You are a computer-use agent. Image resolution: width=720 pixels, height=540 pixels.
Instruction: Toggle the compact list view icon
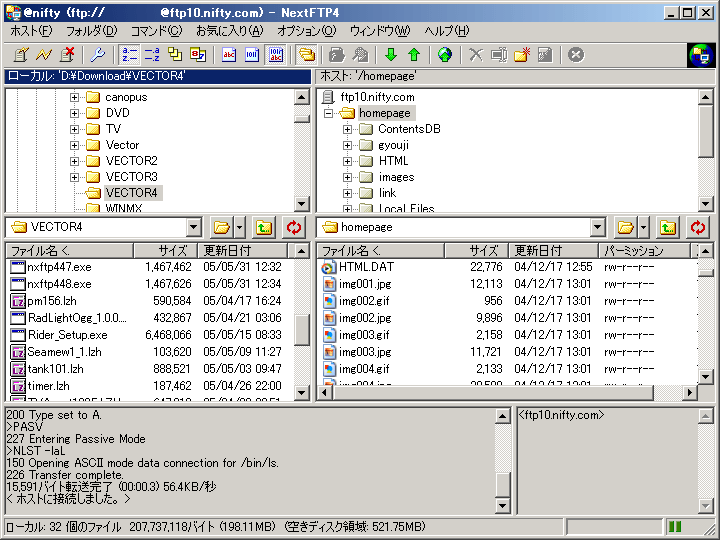click(x=152, y=55)
